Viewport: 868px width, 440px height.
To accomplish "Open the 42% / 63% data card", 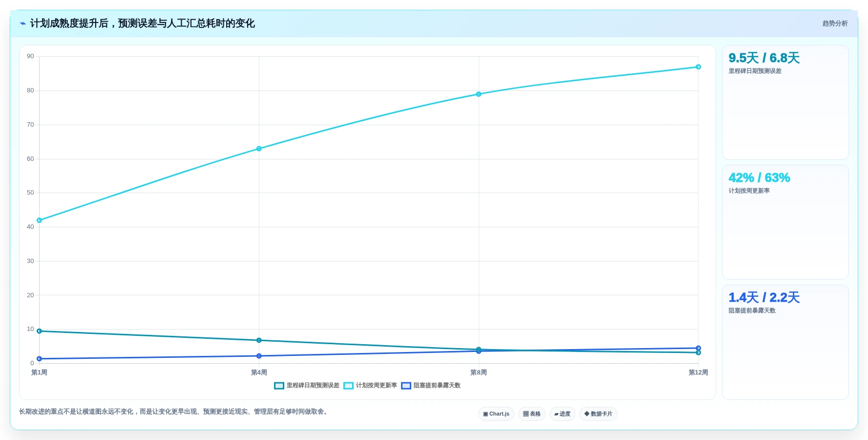I will [x=785, y=222].
